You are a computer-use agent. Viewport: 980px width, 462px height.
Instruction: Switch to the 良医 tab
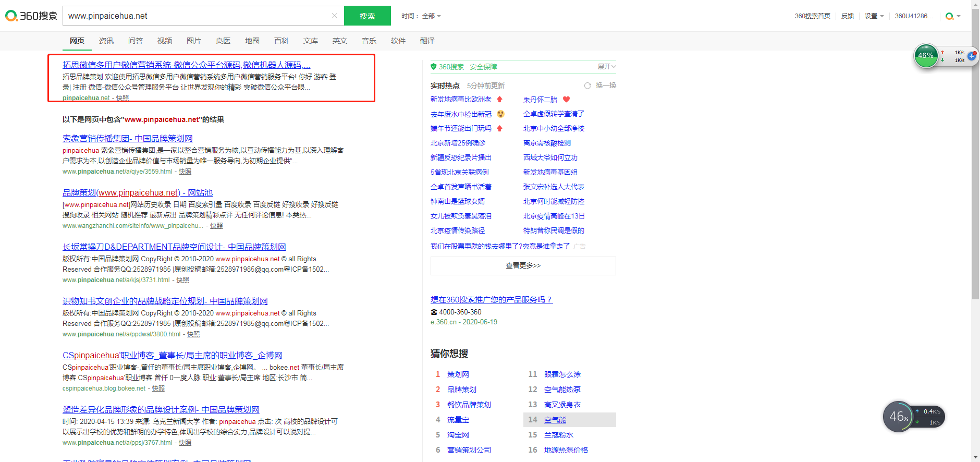(x=223, y=41)
